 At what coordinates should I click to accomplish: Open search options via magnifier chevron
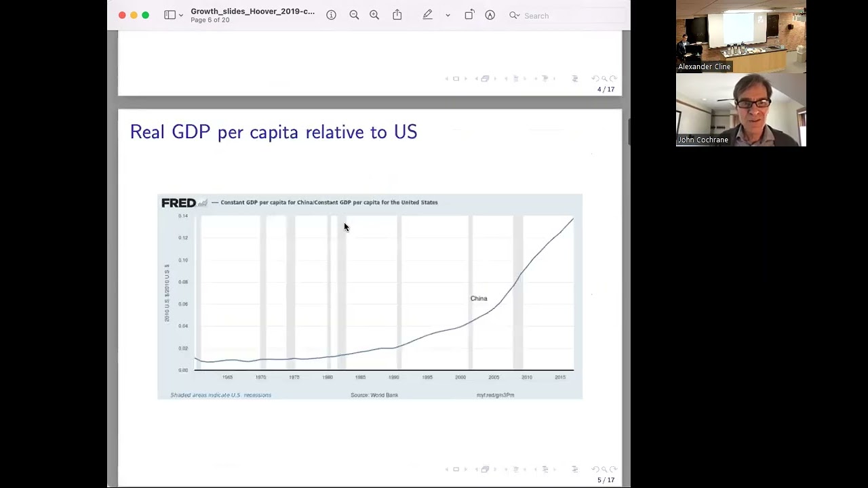pyautogui.click(x=515, y=16)
